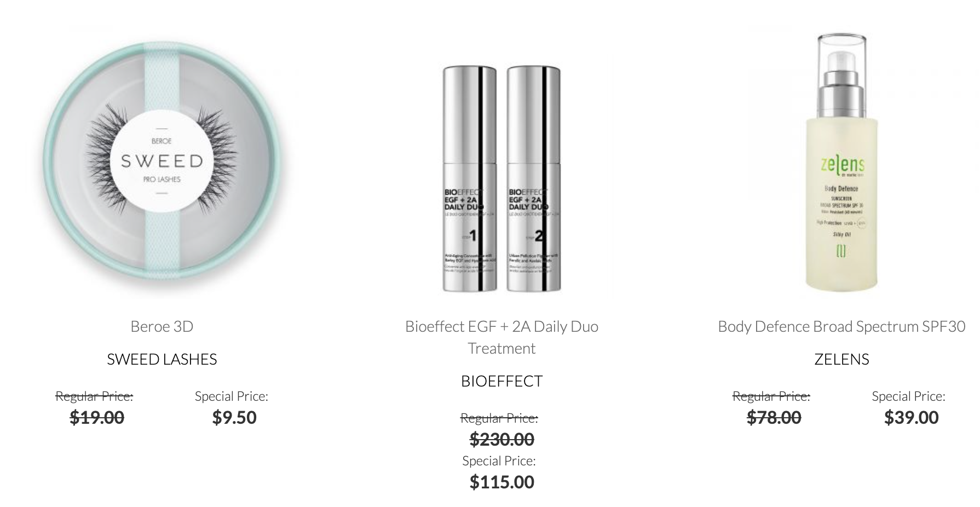This screenshot has width=980, height=507.
Task: Click the Special Price label above $115.00
Action: 499,460
